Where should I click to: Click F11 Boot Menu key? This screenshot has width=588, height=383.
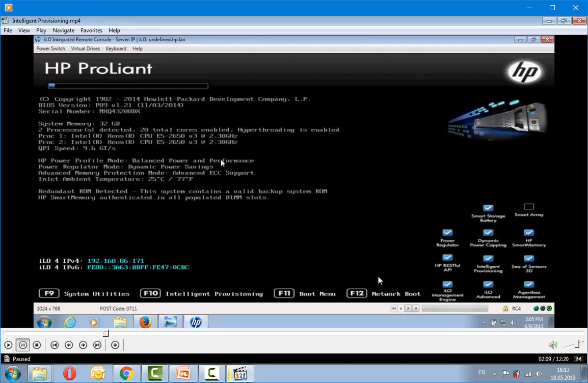pos(284,293)
